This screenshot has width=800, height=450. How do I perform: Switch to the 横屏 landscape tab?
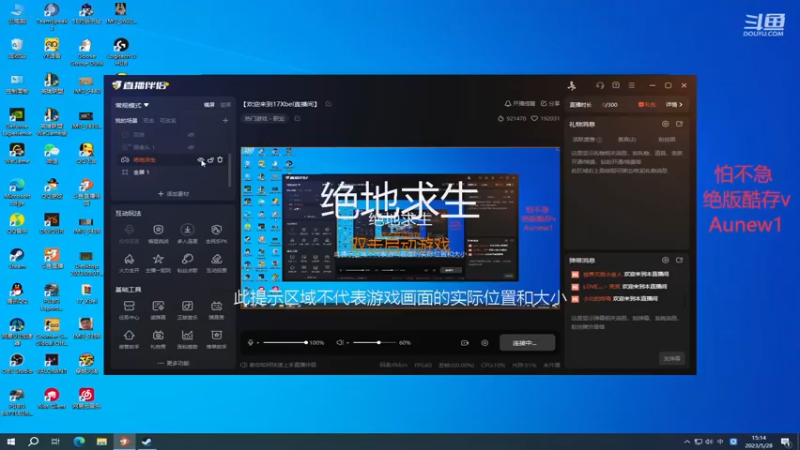[209, 105]
